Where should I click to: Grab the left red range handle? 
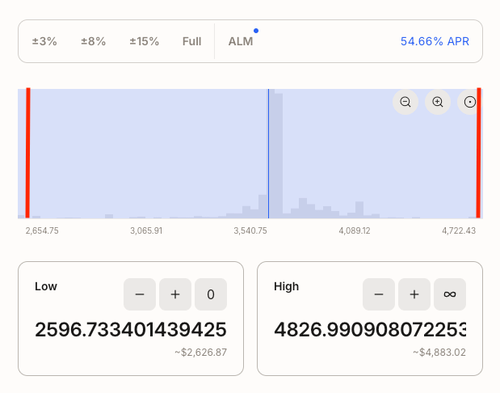pyautogui.click(x=28, y=153)
